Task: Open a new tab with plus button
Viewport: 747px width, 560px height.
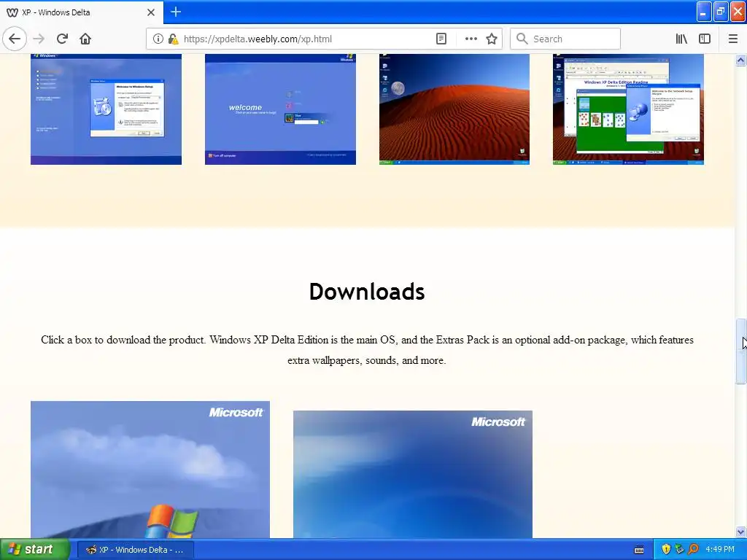Action: coord(176,12)
